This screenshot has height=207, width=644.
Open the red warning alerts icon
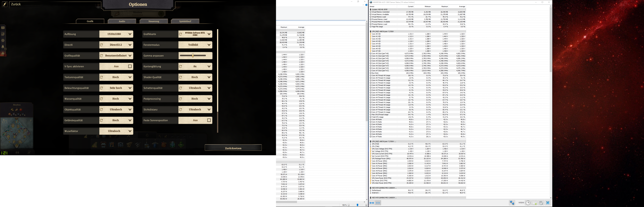[3, 53]
